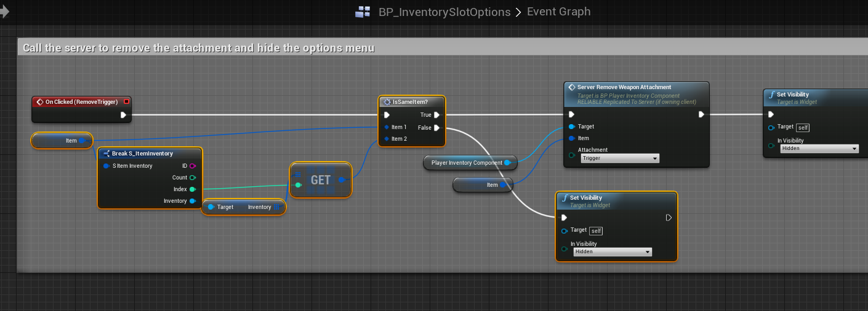
Task: Click the Item 2 input pin on IsSameItem?
Action: [x=387, y=139]
